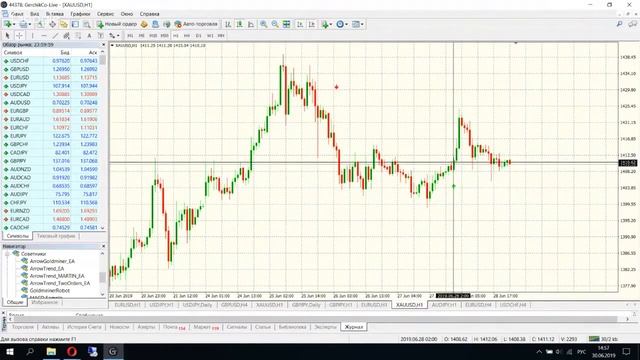Toggle the crosshair cursor mode
Image resolution: width=640 pixels, height=360 pixels.
(x=19, y=36)
